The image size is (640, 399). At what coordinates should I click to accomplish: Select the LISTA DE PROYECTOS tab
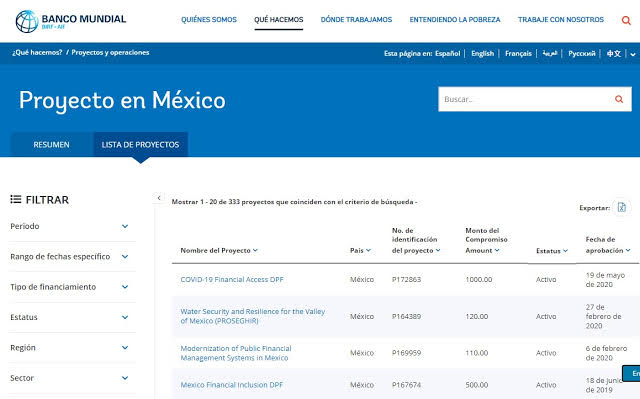click(140, 145)
